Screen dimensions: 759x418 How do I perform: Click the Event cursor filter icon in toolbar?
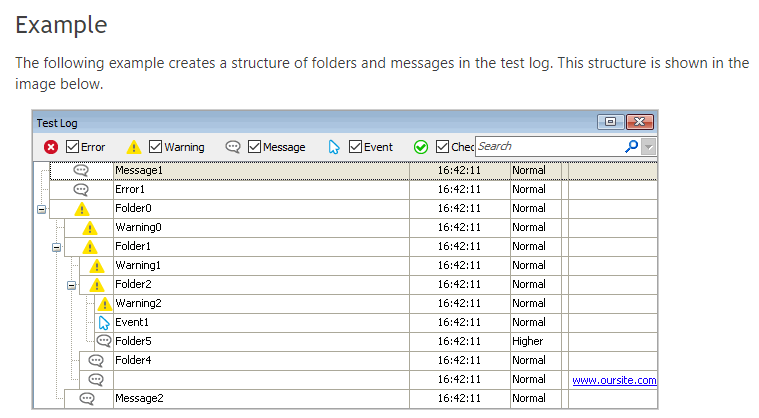click(x=334, y=147)
